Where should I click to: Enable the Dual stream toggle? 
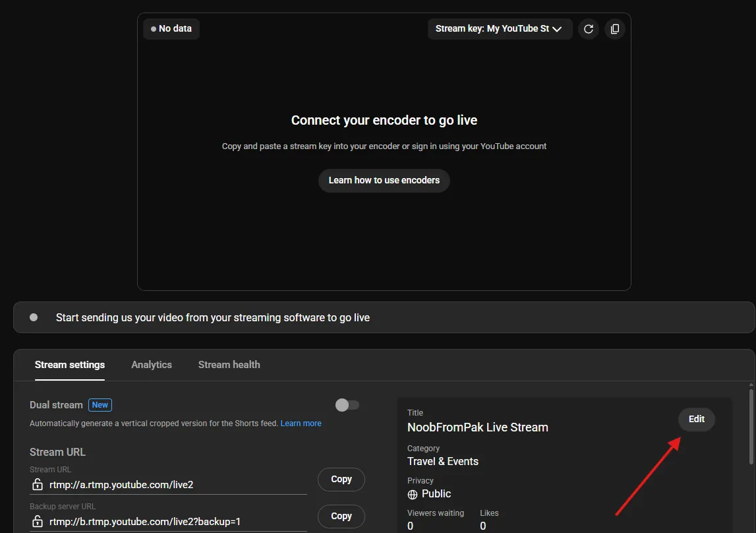[x=347, y=405]
